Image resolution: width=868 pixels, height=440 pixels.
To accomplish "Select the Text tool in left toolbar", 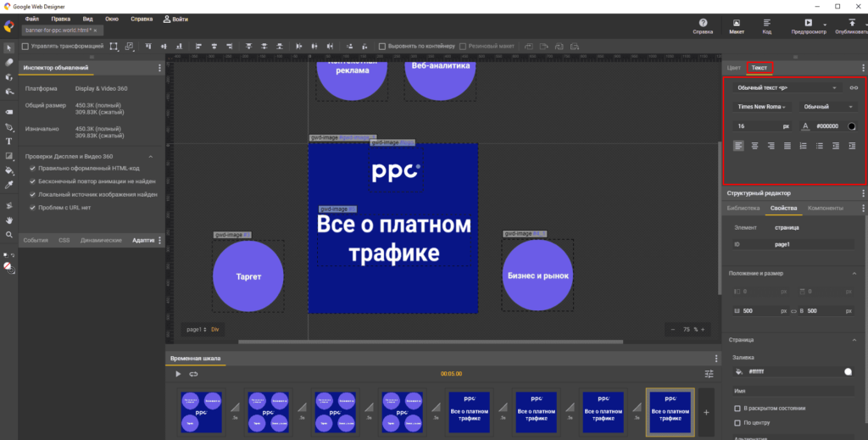I will 8,142.
